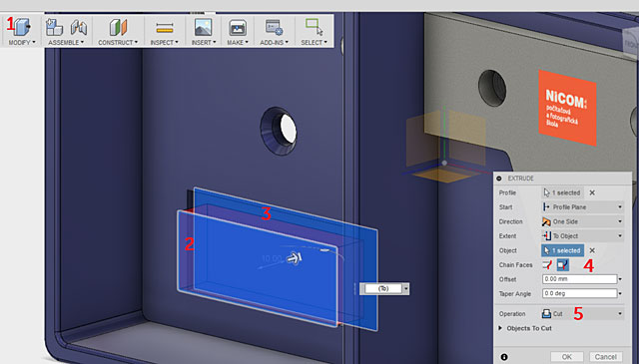Open the Modify press-pull tool icon
Image resolution: width=639 pixels, height=364 pixels.
click(x=22, y=27)
